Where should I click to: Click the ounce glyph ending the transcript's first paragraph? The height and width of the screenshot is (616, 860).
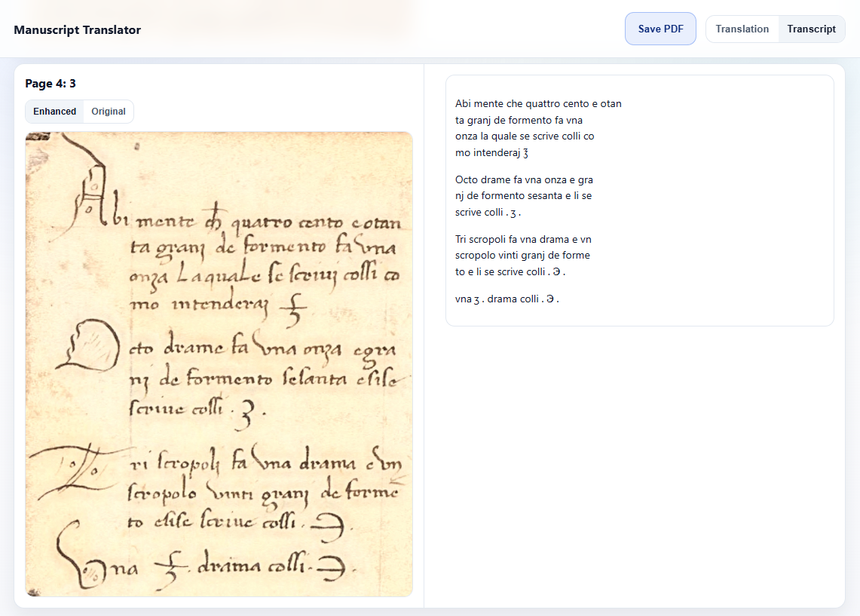click(x=525, y=153)
